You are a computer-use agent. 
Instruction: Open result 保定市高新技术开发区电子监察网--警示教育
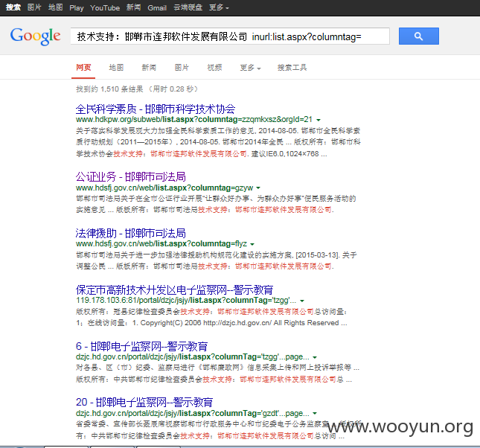174,289
